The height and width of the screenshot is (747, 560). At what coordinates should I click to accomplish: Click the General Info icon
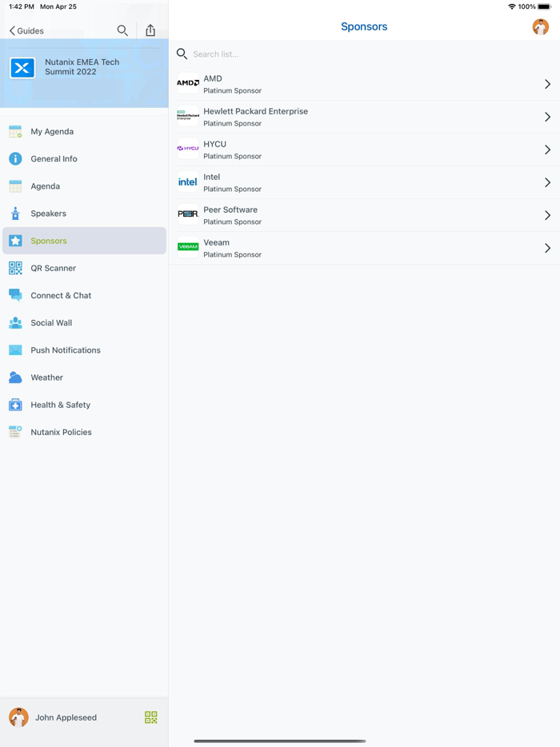pyautogui.click(x=15, y=158)
